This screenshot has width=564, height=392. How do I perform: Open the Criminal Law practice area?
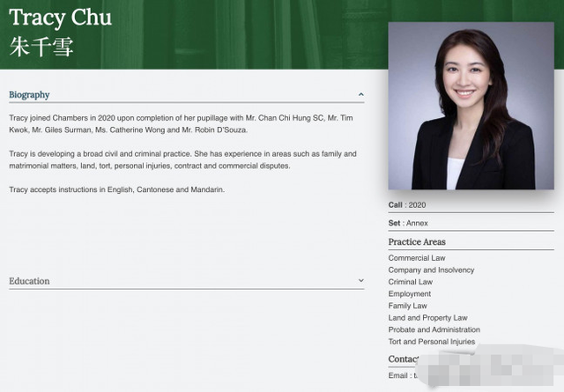(x=410, y=282)
